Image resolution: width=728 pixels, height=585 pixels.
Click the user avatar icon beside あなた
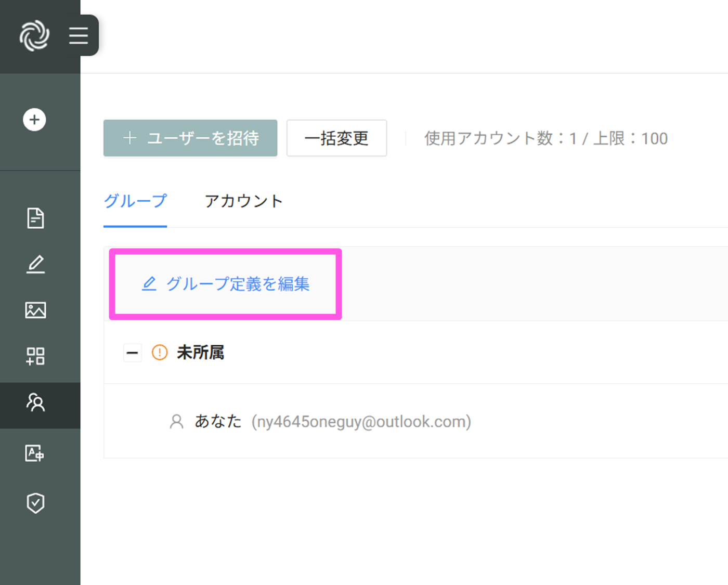(177, 421)
